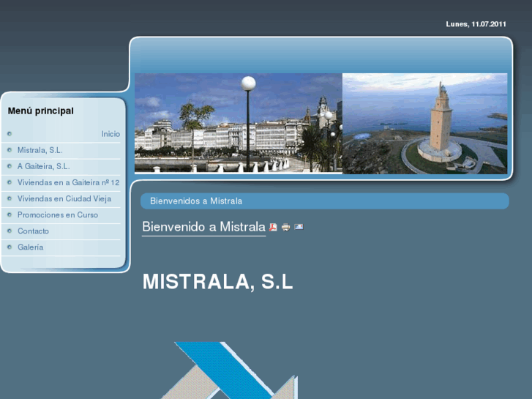Screen dimensions: 532x399
Task: Open the Galería link
Action: pyautogui.click(x=30, y=247)
